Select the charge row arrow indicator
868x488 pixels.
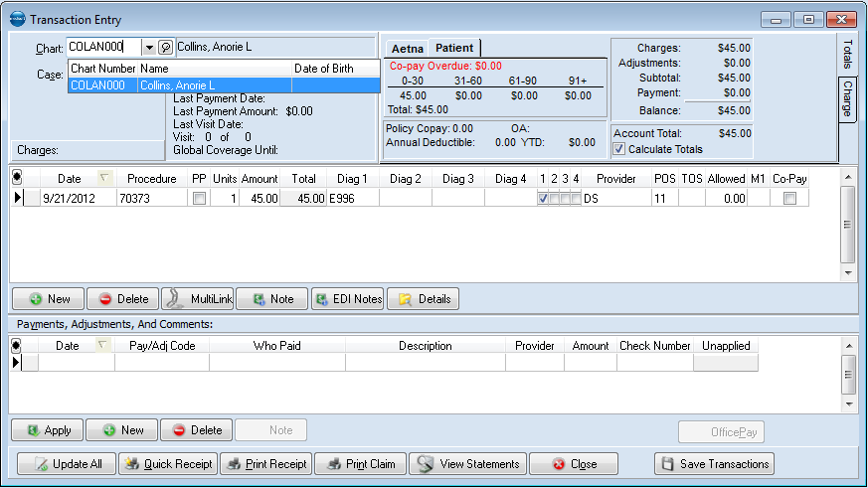coord(18,198)
